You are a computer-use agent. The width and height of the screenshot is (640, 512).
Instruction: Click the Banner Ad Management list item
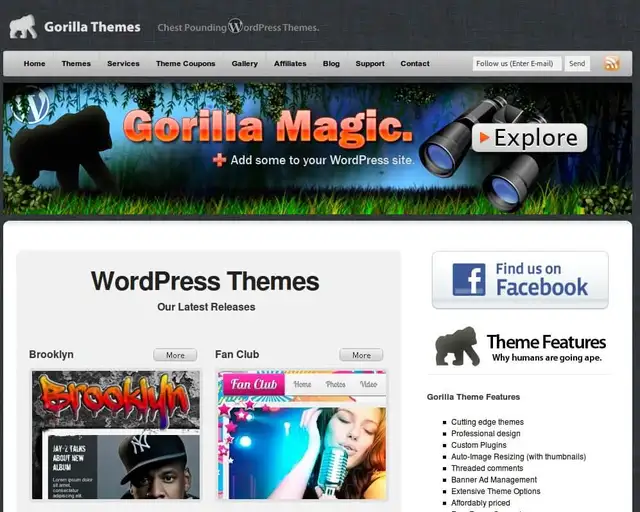[x=494, y=480]
